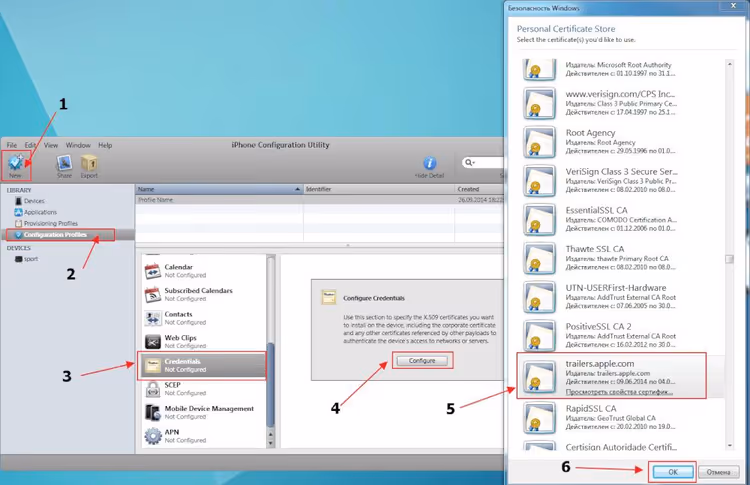
Task: Select the Subscribed Calendars payload icon
Action: 153,295
